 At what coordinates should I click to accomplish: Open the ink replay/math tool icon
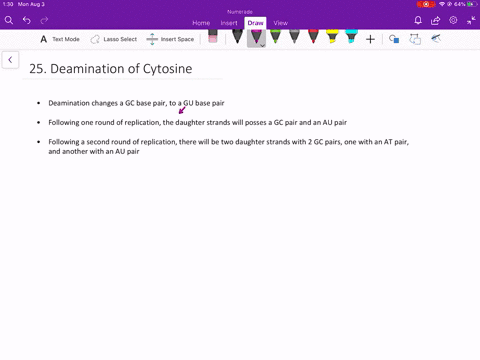(436, 39)
